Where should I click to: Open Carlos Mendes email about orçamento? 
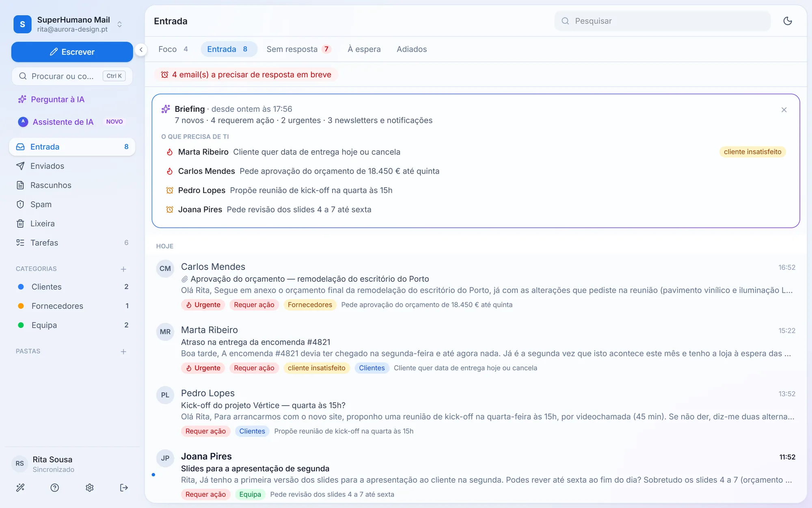[x=475, y=285]
